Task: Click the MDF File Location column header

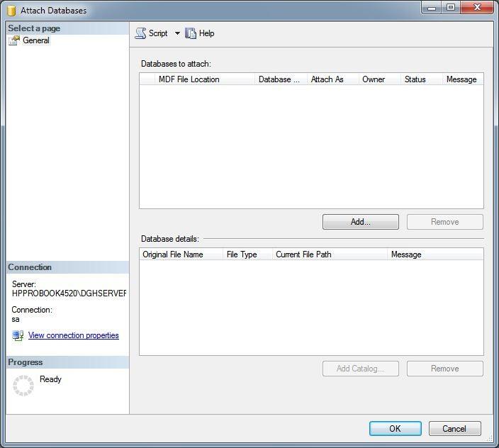Action: tap(205, 79)
